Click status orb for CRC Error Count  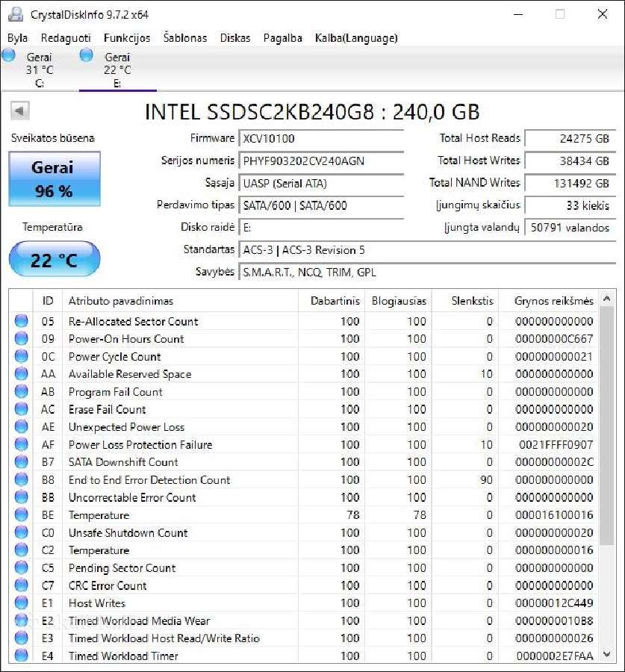click(x=21, y=585)
